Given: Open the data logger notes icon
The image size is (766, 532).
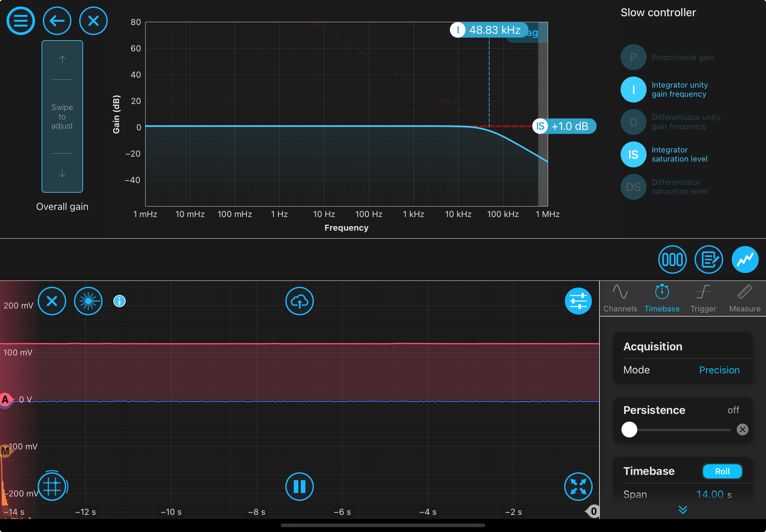Looking at the screenshot, I should tap(709, 260).
